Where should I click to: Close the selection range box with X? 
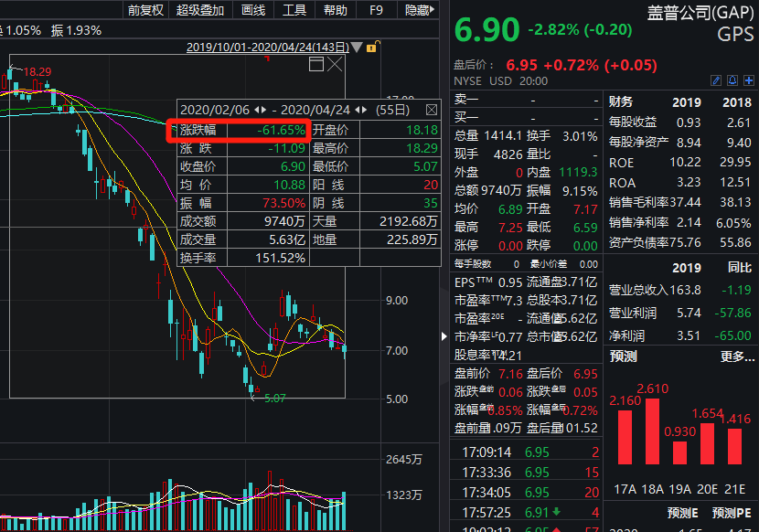point(335,64)
